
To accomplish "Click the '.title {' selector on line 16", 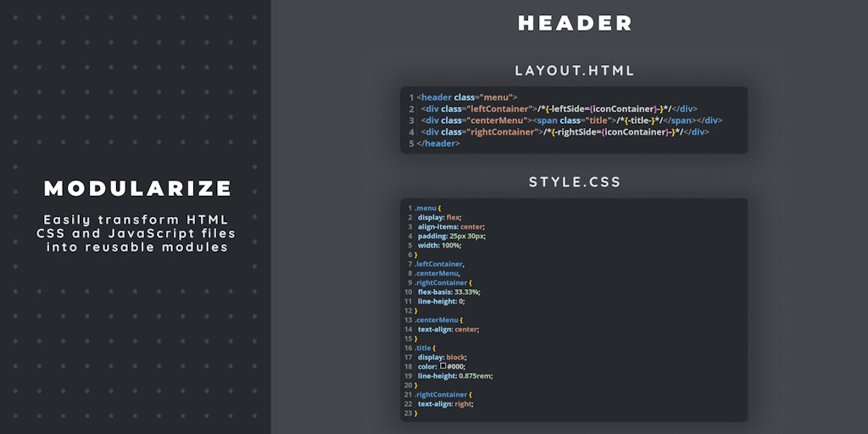I will tap(426, 348).
